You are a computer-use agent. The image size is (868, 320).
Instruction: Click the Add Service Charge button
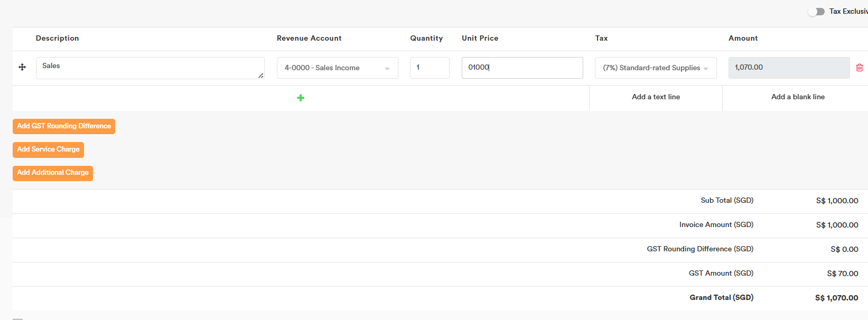[48, 149]
